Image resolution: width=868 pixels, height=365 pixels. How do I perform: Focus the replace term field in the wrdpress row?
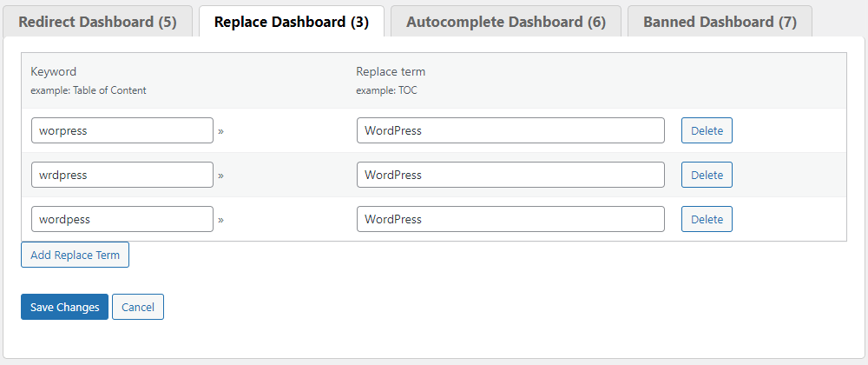click(x=510, y=175)
